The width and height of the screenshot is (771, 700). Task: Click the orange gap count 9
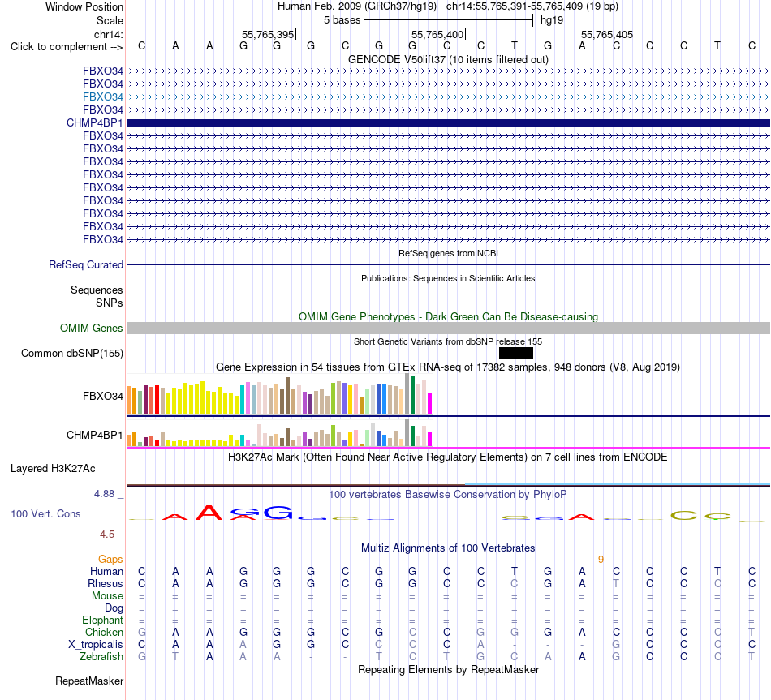pyautogui.click(x=601, y=560)
